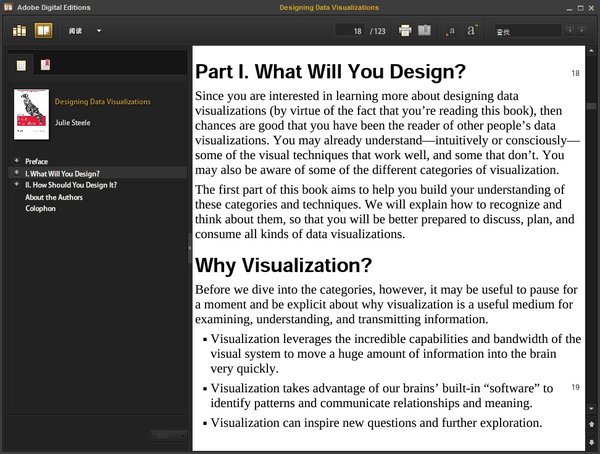600x454 pixels.
Task: Increase text size with large 'a'
Action: [472, 31]
